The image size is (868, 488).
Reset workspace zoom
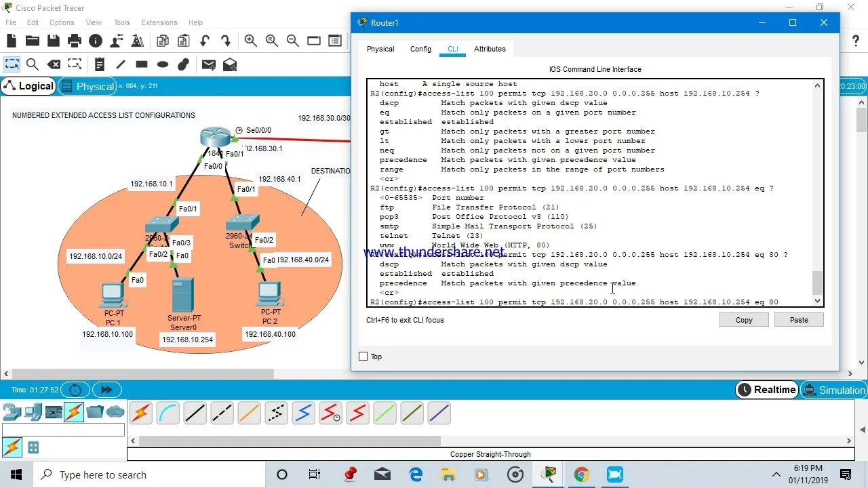(271, 41)
